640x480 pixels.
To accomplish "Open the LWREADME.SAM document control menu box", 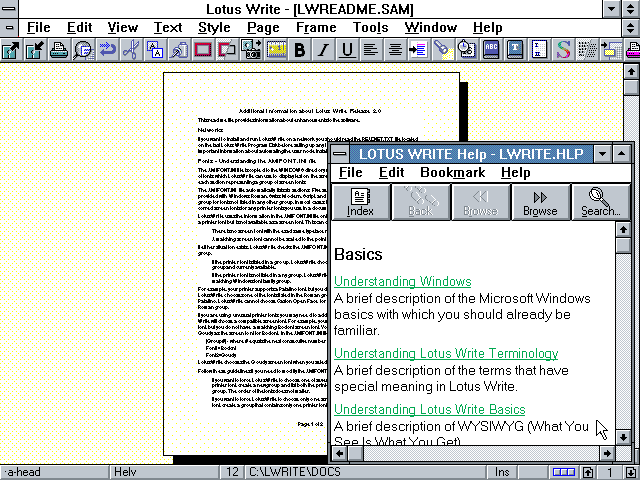I will pos(9,28).
